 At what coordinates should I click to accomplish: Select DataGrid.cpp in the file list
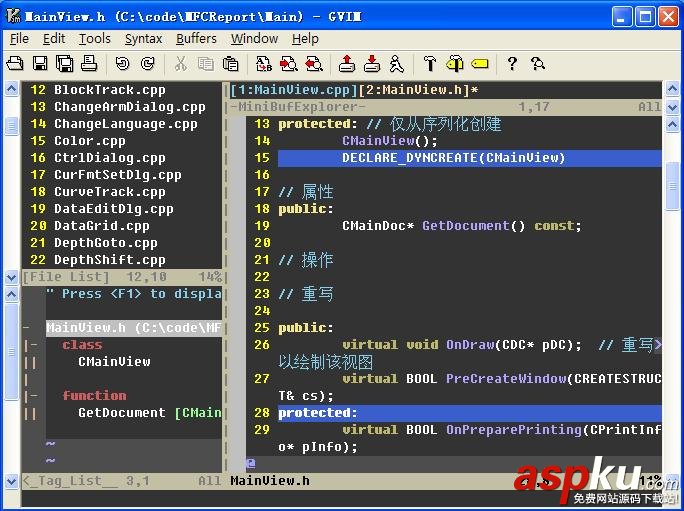click(x=102, y=226)
